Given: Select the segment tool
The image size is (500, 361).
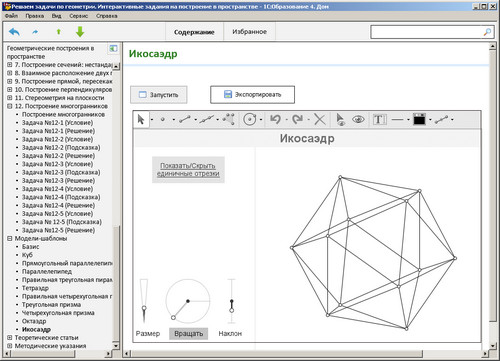Looking at the screenshot, I should [185, 119].
